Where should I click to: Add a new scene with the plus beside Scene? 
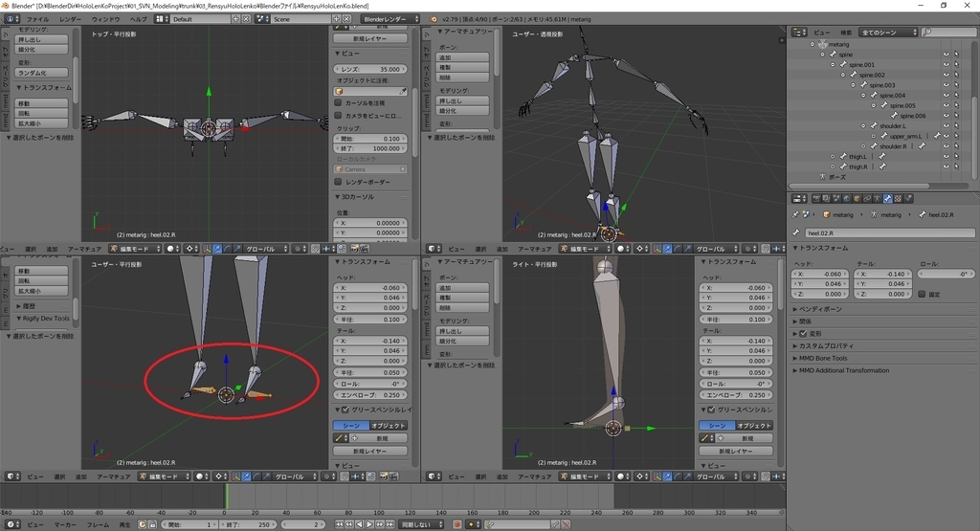(336, 19)
